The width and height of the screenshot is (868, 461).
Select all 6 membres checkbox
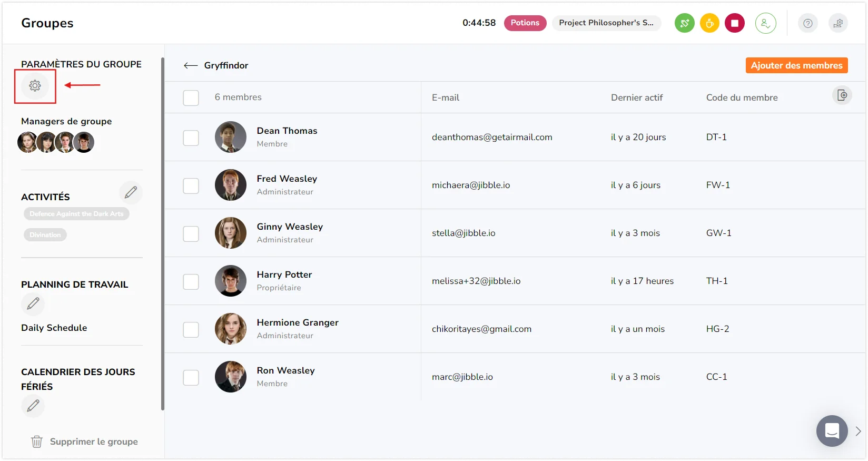[x=191, y=97]
